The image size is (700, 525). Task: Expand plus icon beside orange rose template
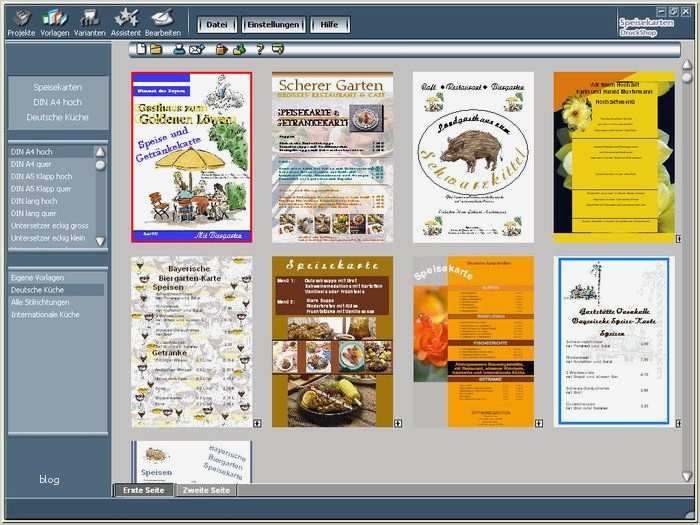pyautogui.click(x=539, y=423)
